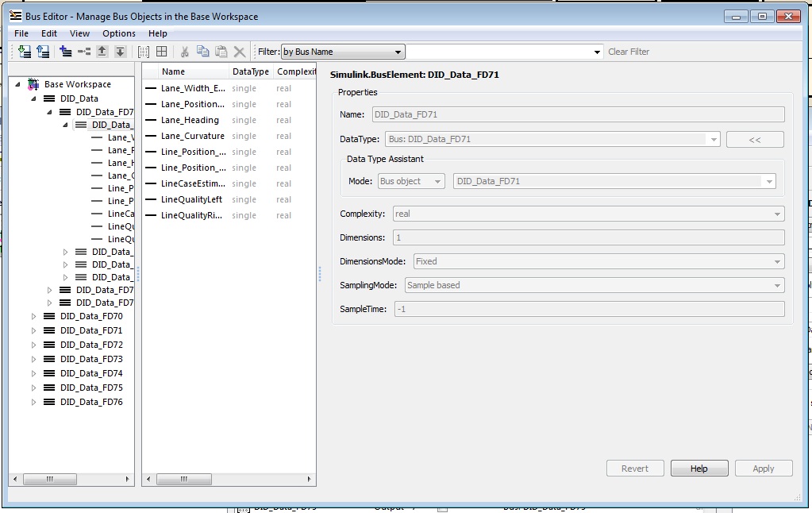Click the Add Bus toolbar icon
Screen dimensions: 812x513
point(65,52)
